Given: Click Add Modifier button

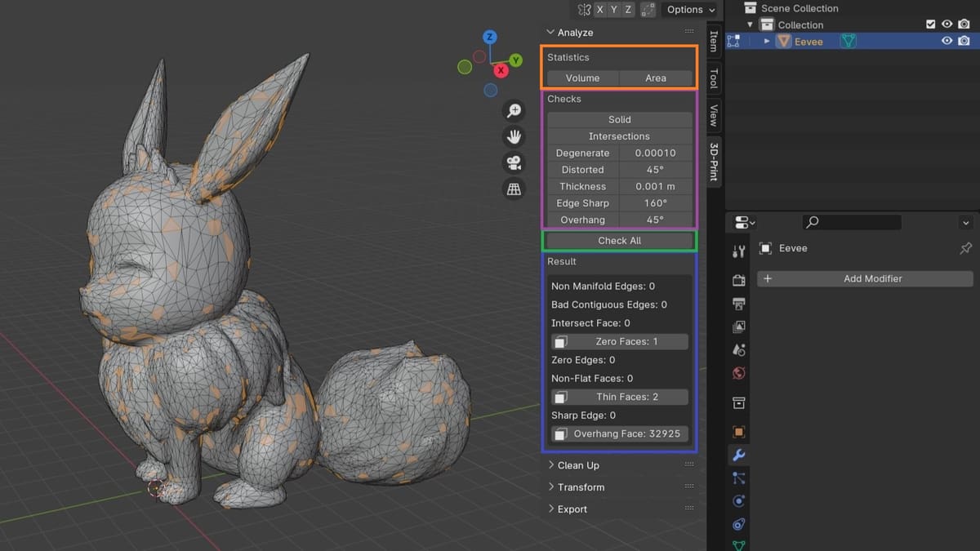Looking at the screenshot, I should click(866, 278).
